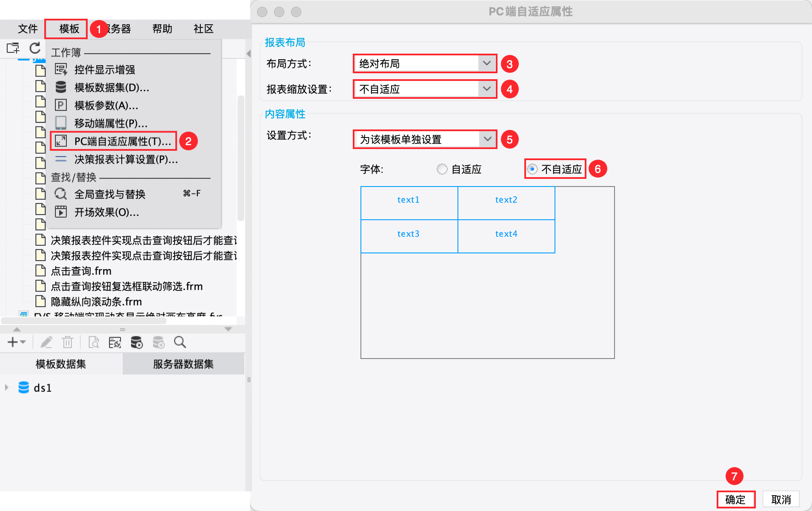Screen dimensions: 812x511
Task: Click the delete dataset trash icon
Action: pyautogui.click(x=68, y=342)
